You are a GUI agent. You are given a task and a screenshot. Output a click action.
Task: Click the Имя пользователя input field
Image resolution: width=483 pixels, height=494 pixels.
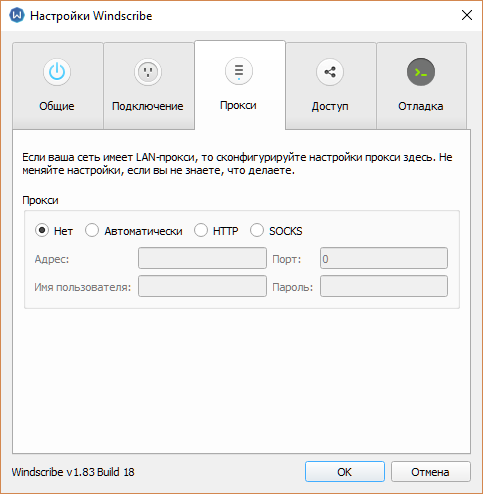click(202, 286)
